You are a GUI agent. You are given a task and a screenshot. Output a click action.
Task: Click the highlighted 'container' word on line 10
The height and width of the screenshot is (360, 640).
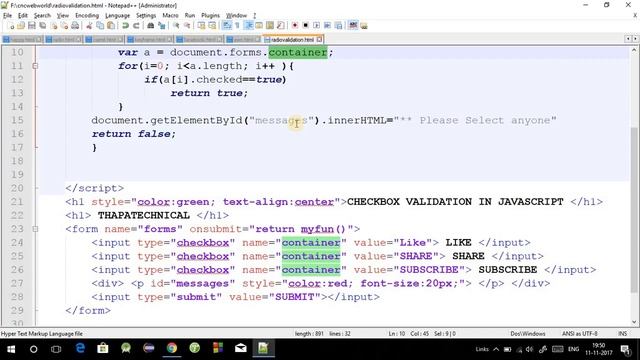pyautogui.click(x=298, y=52)
